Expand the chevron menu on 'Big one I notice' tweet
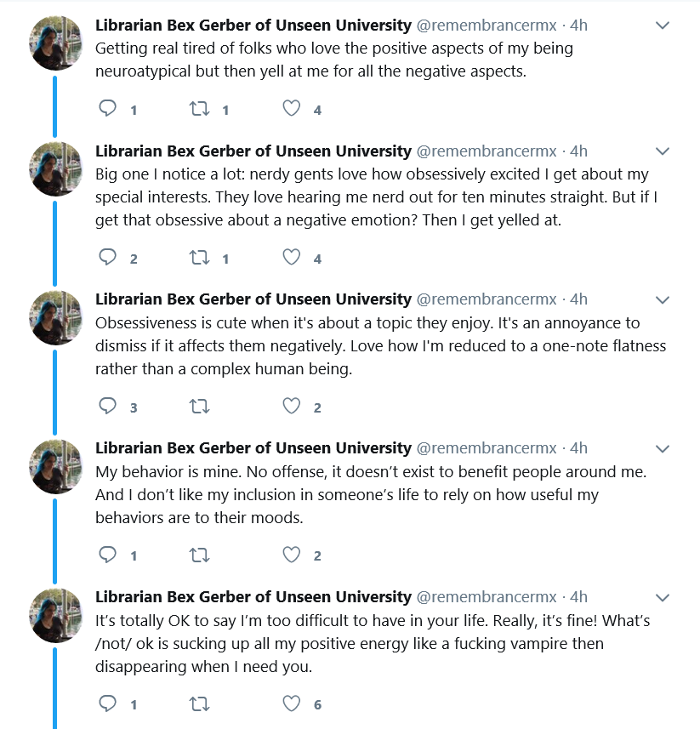Screen dimensions: 700x729 coord(663,151)
